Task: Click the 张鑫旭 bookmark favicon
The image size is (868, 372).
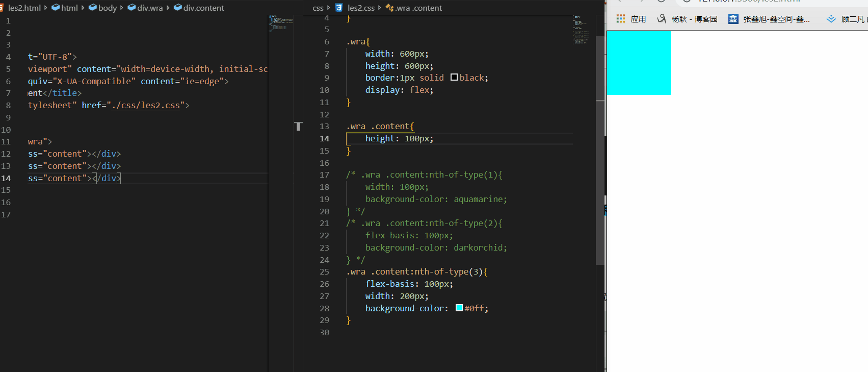Action: (x=733, y=19)
